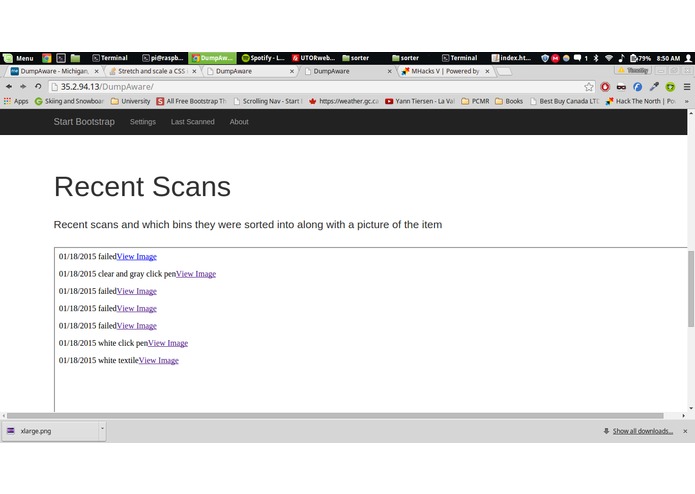Image resolution: width=695 pixels, height=494 pixels.
Task: Click Show all downloads link
Action: [x=643, y=431]
